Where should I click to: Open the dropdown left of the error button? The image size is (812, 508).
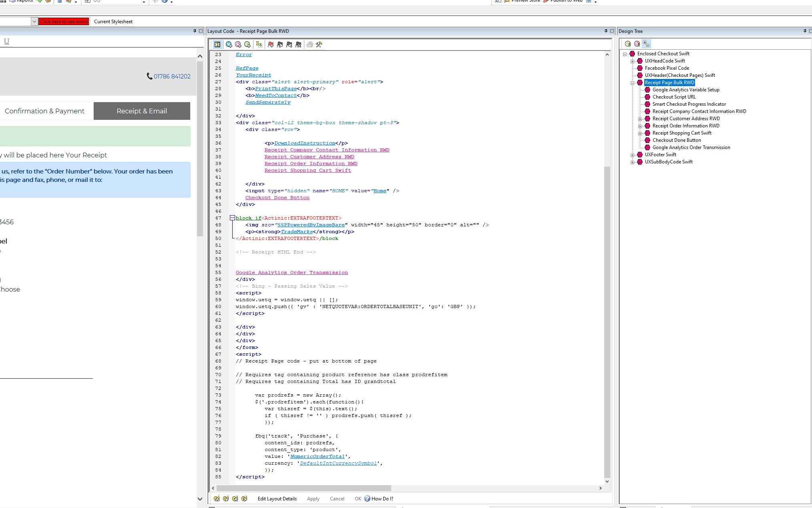(34, 22)
